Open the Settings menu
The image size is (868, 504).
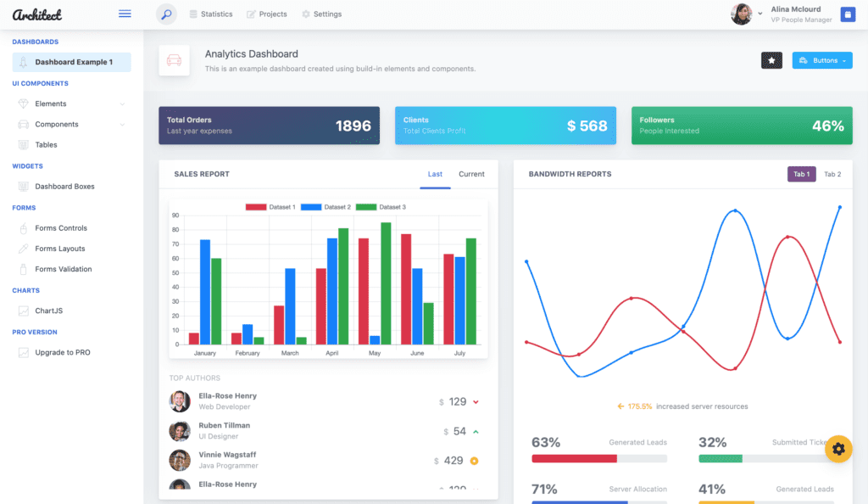point(321,14)
